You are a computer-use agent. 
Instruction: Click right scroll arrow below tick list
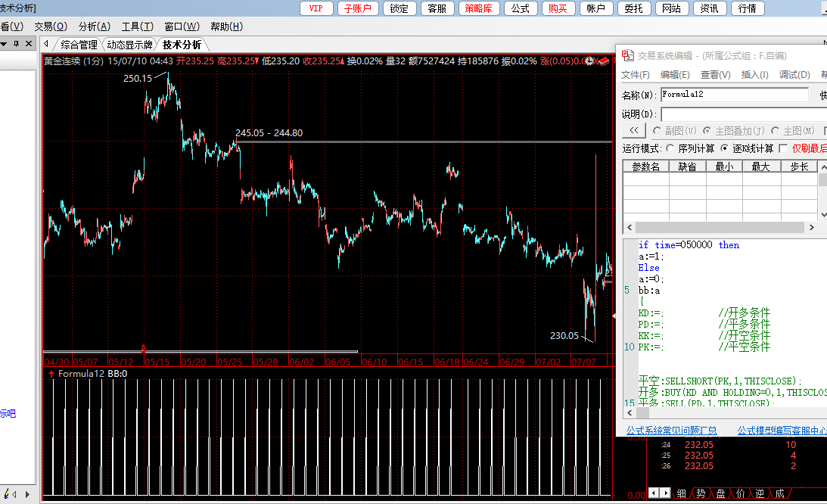pos(666,493)
